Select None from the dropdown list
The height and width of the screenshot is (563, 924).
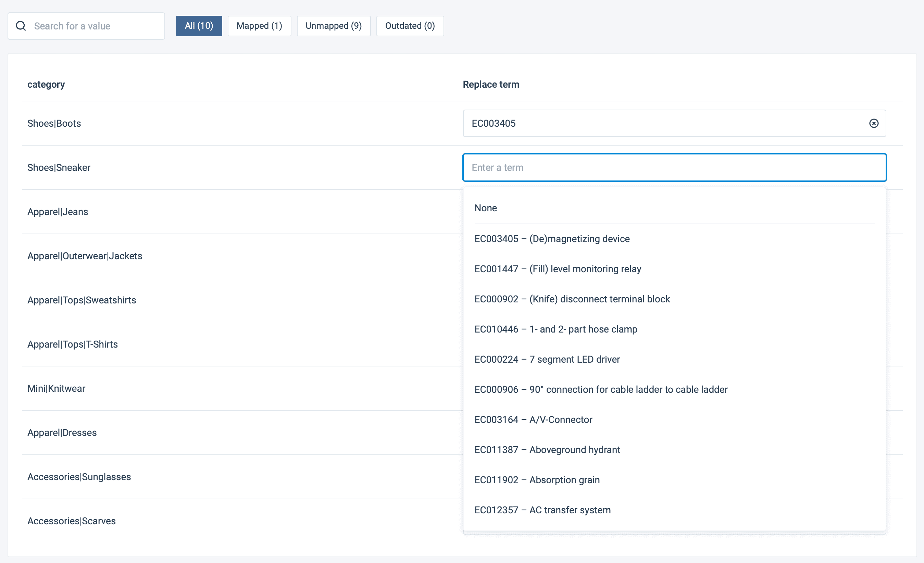(486, 208)
